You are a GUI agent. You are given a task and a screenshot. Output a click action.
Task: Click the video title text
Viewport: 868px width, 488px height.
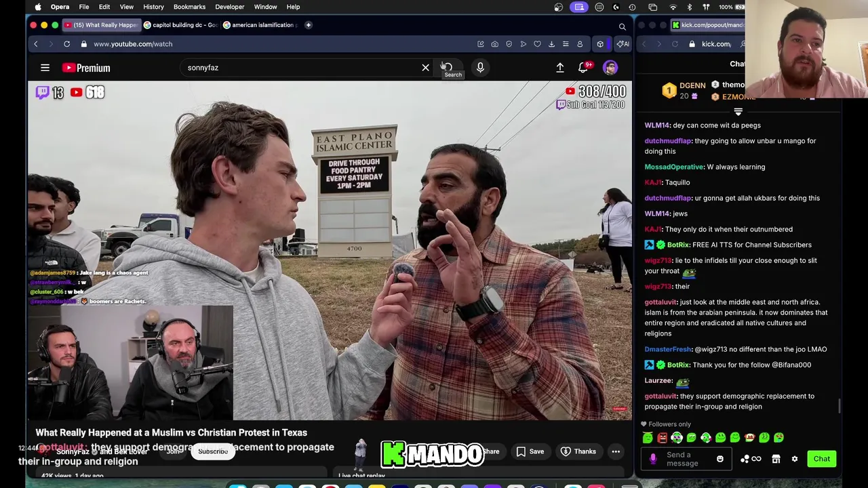click(x=171, y=432)
